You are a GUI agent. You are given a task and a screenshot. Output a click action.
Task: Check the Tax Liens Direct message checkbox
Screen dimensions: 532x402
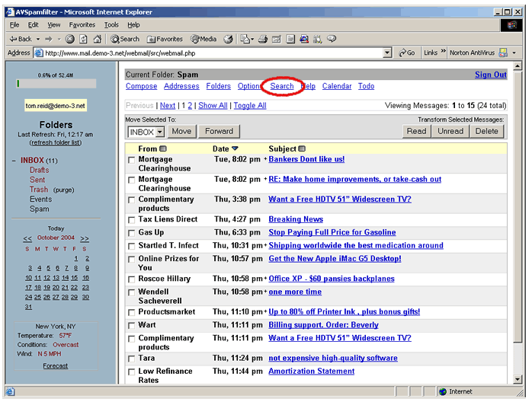click(131, 220)
